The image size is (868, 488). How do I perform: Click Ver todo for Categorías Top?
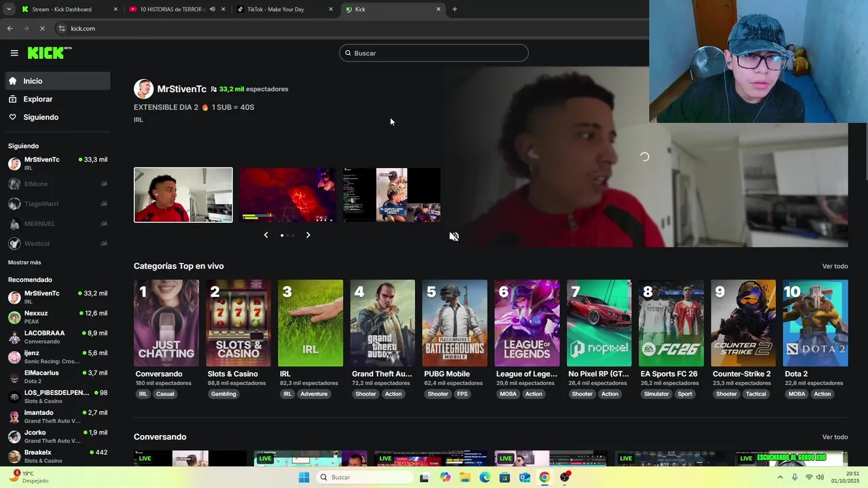click(835, 266)
